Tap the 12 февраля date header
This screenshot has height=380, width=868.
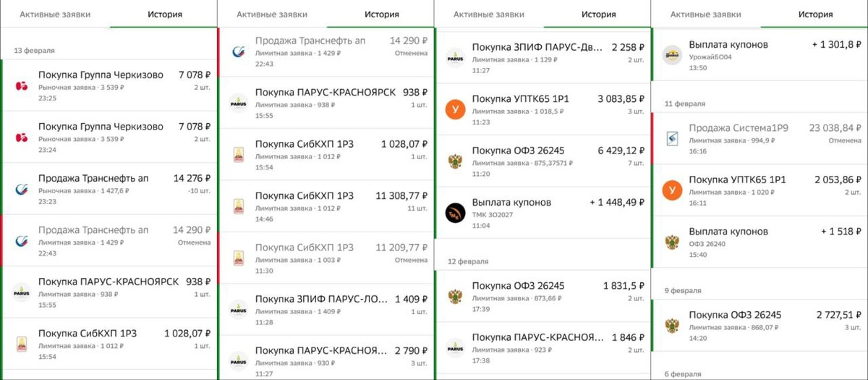click(468, 261)
